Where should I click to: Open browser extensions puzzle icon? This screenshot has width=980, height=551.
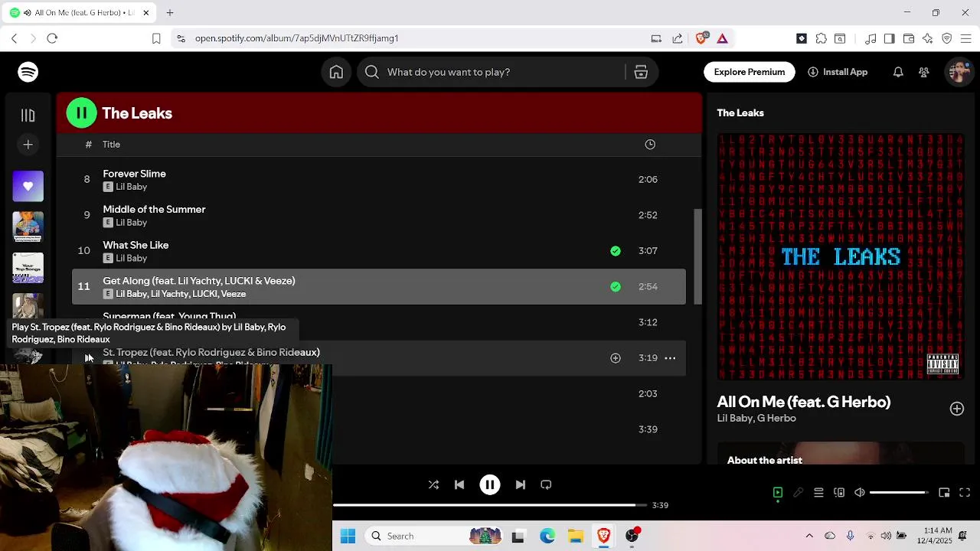[822, 38]
